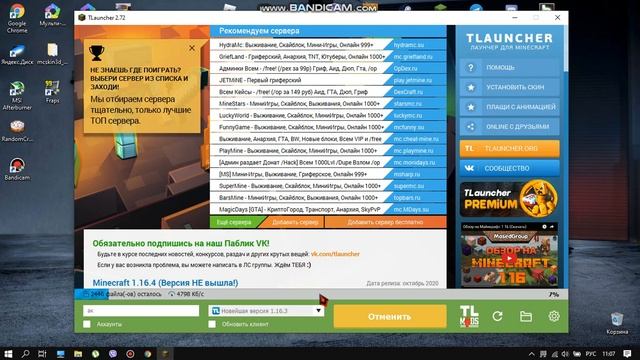Click the share icon for Online с друзьями

point(471,127)
